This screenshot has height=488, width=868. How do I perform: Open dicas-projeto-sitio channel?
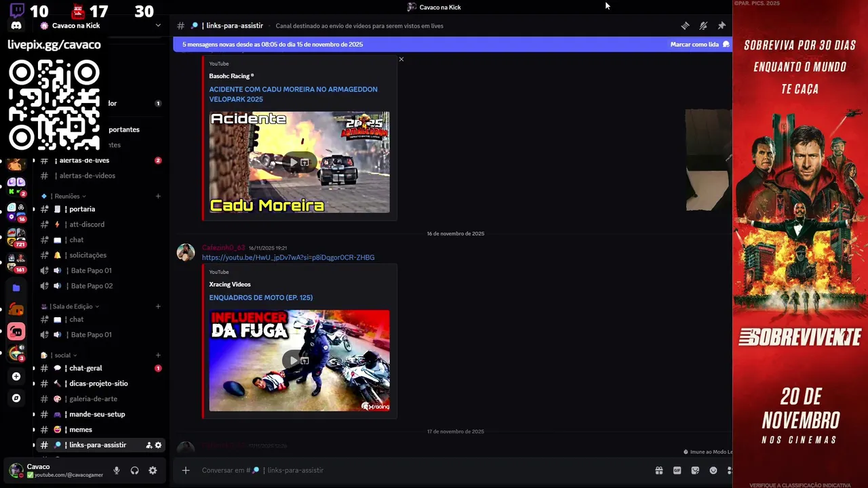pyautogui.click(x=99, y=384)
